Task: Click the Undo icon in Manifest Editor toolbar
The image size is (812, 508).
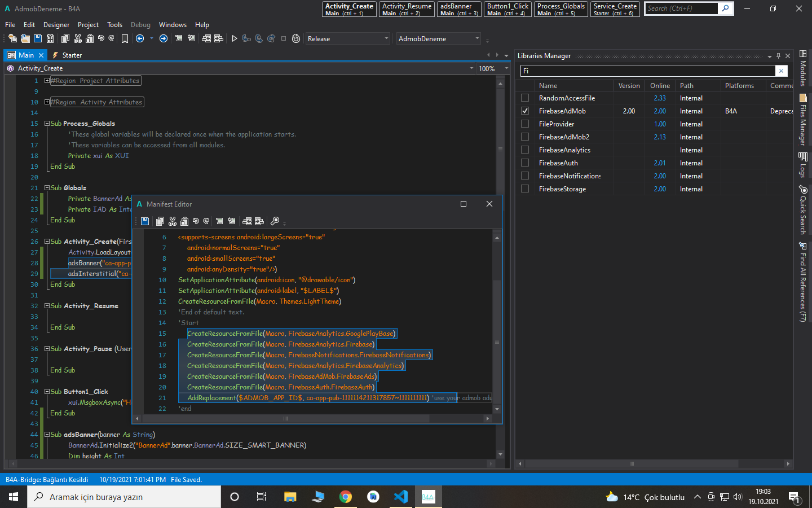Action: pos(196,221)
